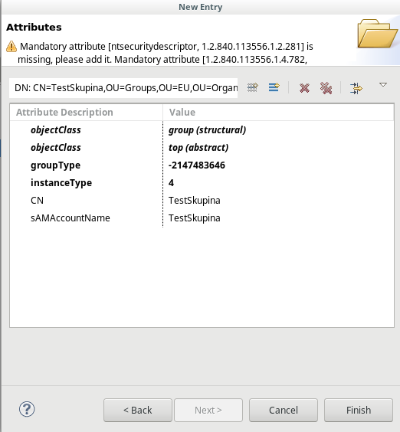400x432 pixels.
Task: Click the New Value toolbar icon
Action: point(274,88)
